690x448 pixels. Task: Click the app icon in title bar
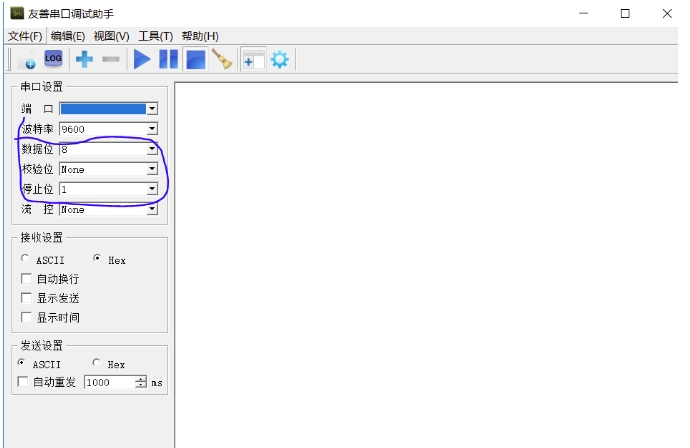pos(17,13)
